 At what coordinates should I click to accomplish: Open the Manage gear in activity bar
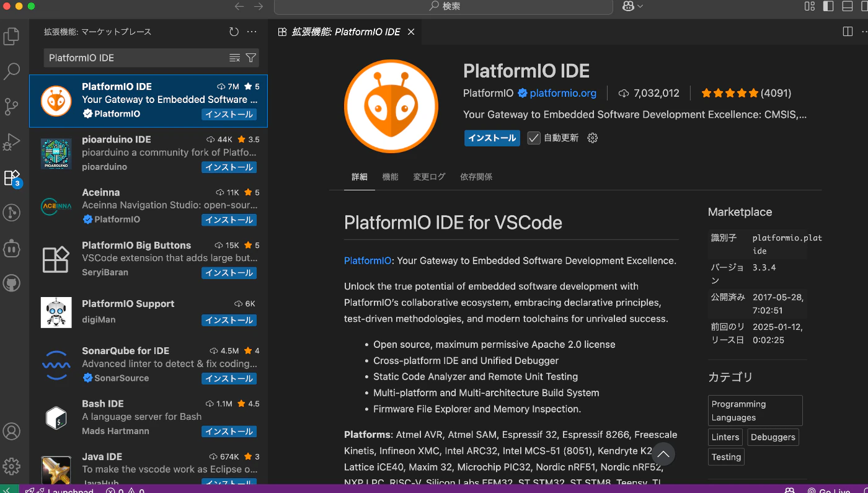tap(12, 466)
